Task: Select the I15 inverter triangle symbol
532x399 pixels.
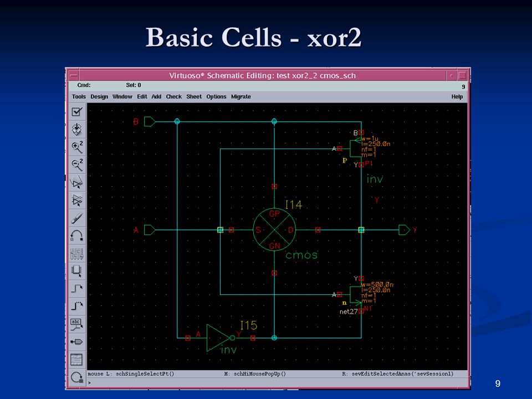Action: pyautogui.click(x=220, y=338)
